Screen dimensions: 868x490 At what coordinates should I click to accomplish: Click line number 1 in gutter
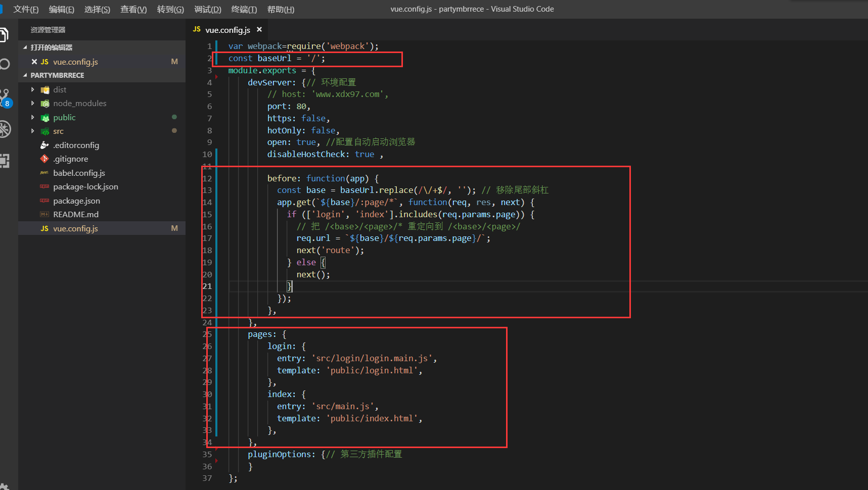tap(209, 46)
